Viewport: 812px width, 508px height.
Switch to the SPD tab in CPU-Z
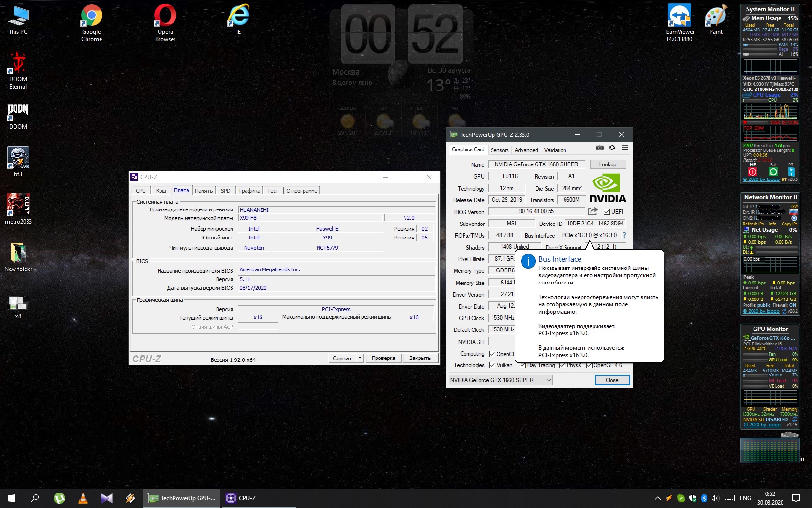(x=225, y=191)
